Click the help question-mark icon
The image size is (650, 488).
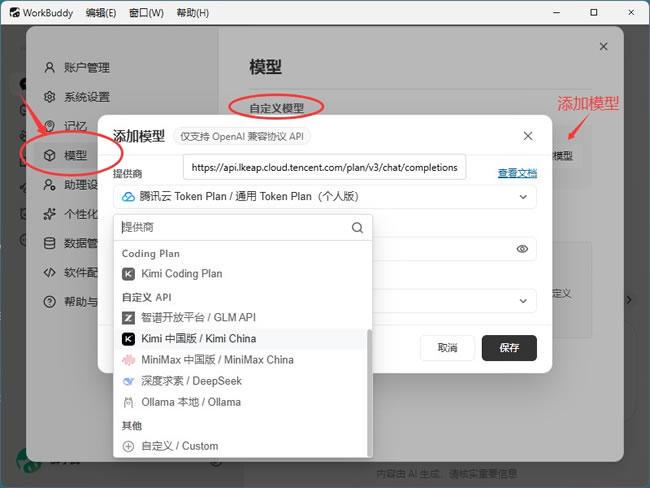(x=50, y=302)
